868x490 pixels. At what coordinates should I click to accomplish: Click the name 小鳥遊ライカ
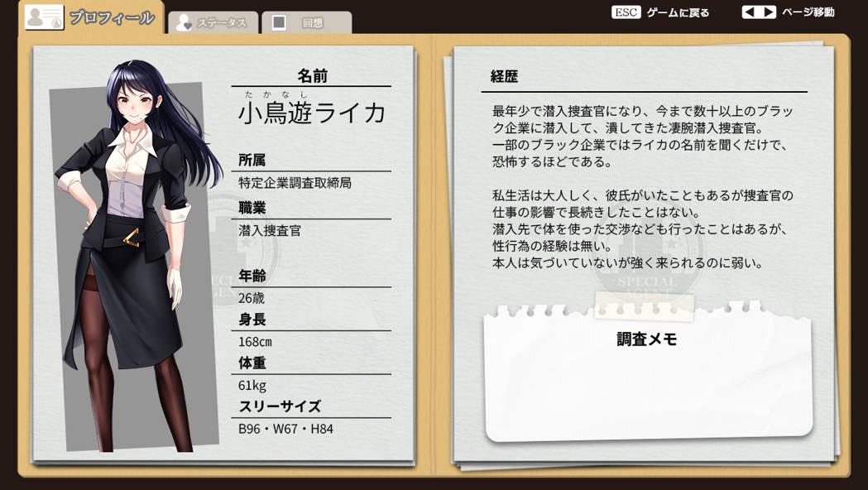tap(312, 113)
